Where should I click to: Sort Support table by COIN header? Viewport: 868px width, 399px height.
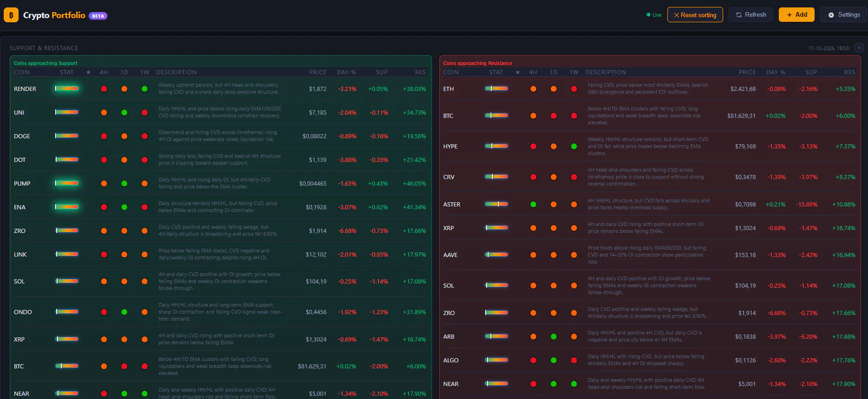point(21,72)
